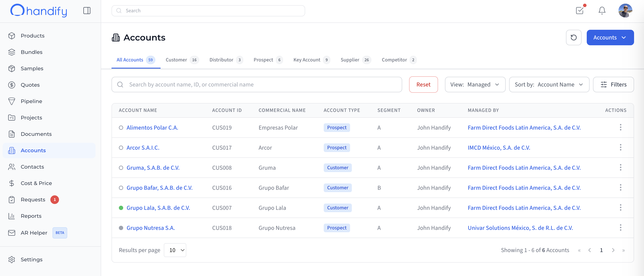Click status circle next to Alimentos Polar
The width and height of the screenshot is (644, 276).
click(x=121, y=127)
